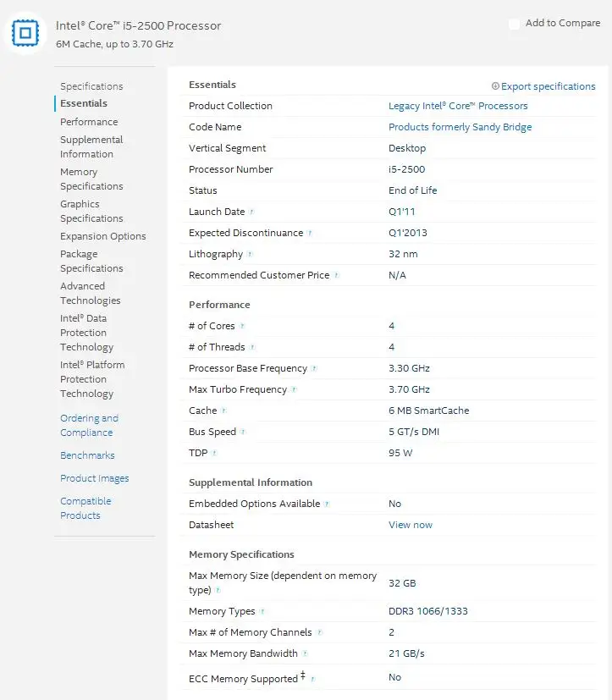The height and width of the screenshot is (700, 612).
Task: Jump to Performance in the sidebar
Action: click(89, 122)
